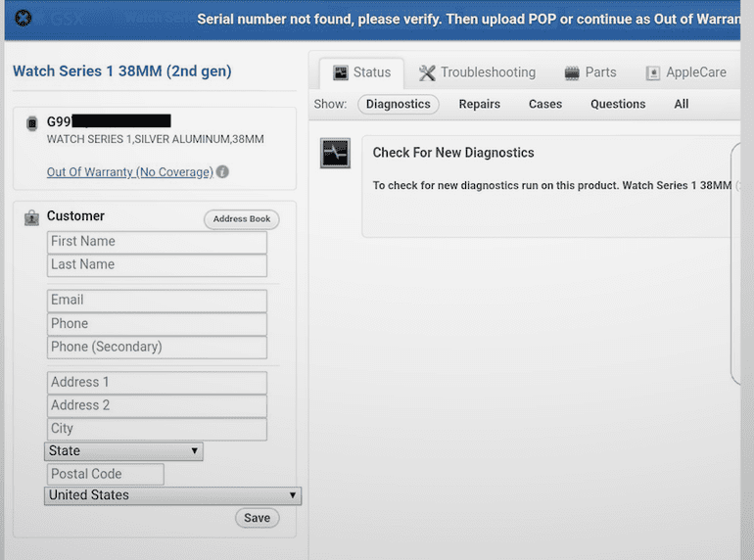The width and height of the screenshot is (754, 560).
Task: Click the diagnostics waveform icon
Action: tap(335, 154)
